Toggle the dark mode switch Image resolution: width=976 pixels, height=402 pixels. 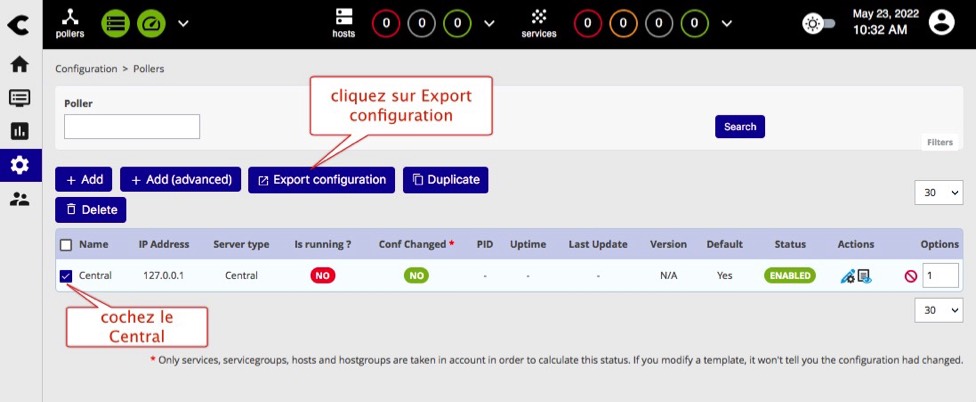(820, 22)
